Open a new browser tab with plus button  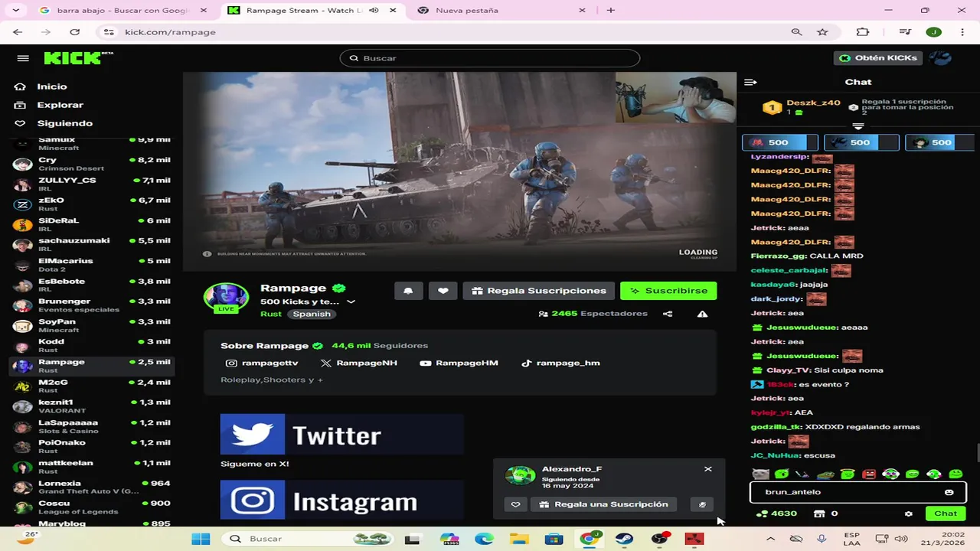tap(610, 11)
